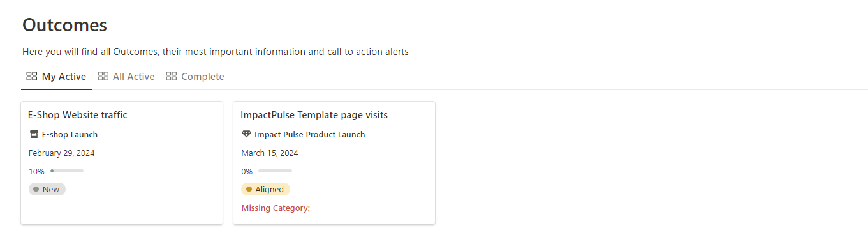
Task: Click the Aligned status badge
Action: 265,189
